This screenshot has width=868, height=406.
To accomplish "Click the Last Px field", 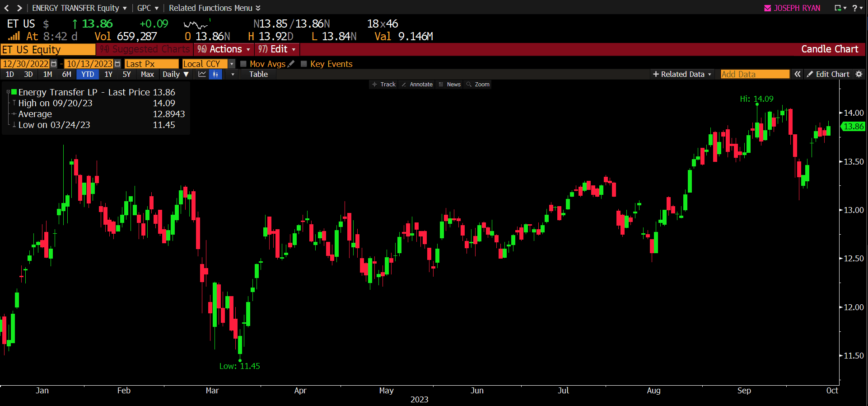I will click(x=152, y=64).
